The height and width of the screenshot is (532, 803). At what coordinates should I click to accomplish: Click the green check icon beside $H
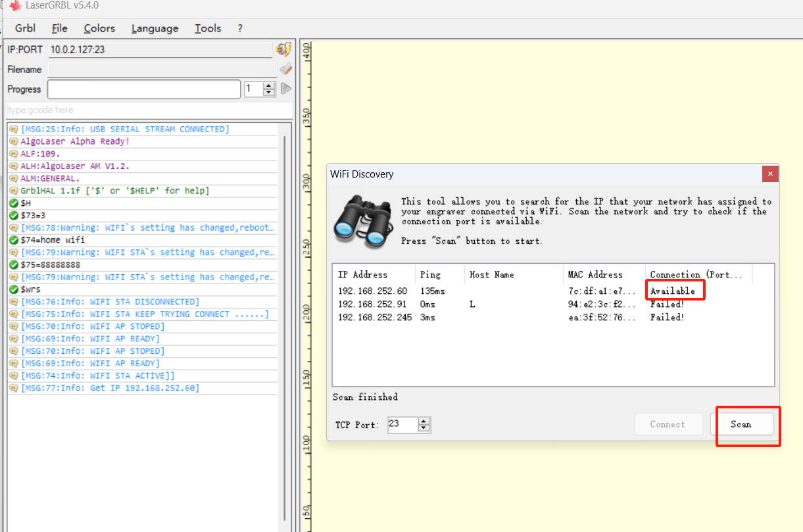[x=14, y=203]
